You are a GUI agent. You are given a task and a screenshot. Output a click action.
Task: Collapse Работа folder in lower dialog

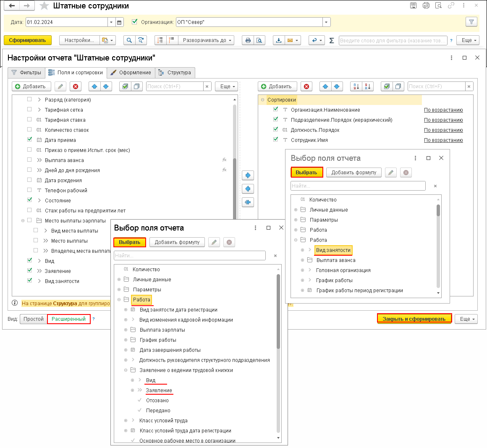coord(119,300)
